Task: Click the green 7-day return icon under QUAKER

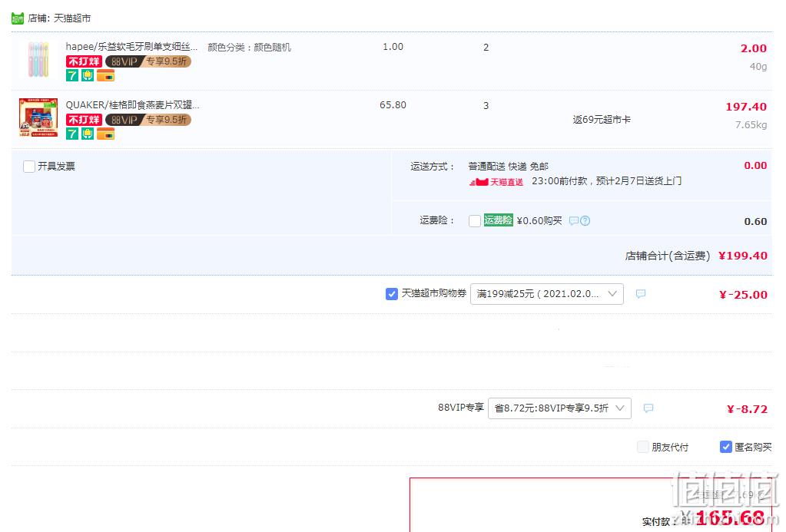Action: click(72, 134)
